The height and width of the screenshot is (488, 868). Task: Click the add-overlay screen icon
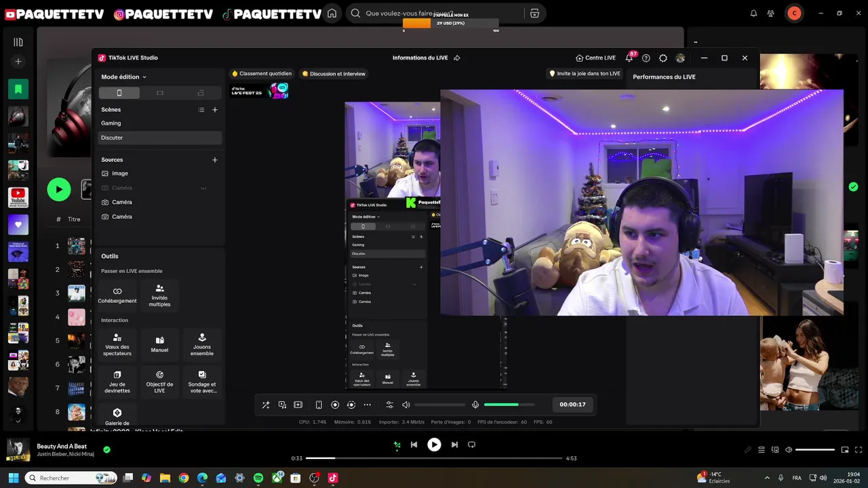[x=298, y=405]
